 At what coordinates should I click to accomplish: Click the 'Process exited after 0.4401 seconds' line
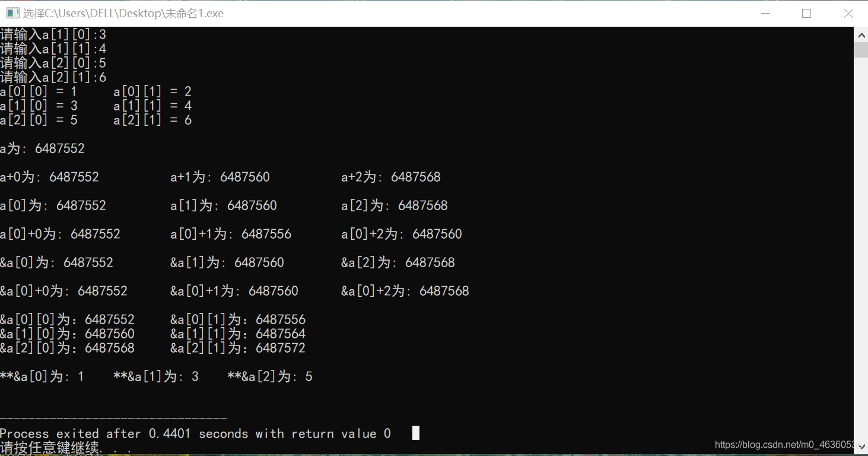pyautogui.click(x=196, y=433)
